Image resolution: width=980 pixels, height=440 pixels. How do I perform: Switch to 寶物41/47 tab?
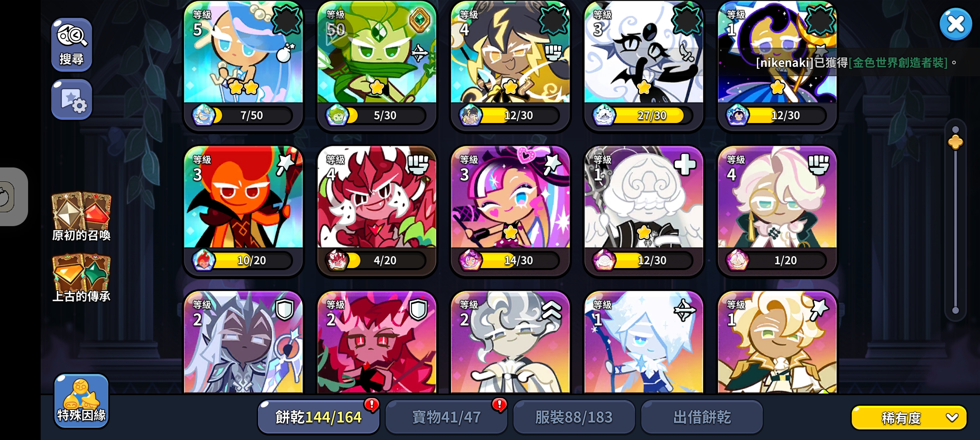coord(446,417)
